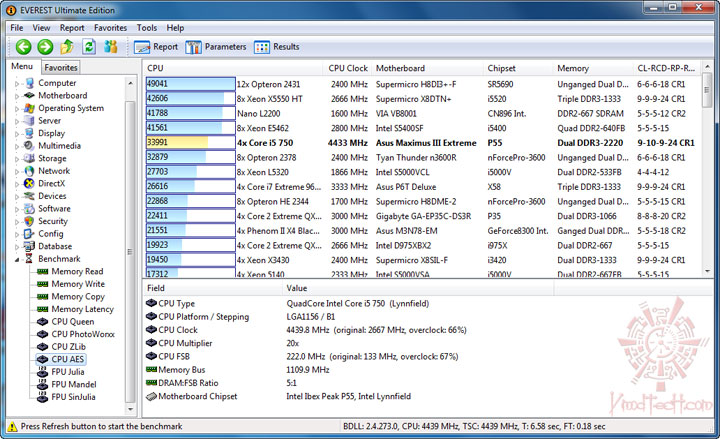
Task: Expand the Network tree node
Action: click(17, 171)
